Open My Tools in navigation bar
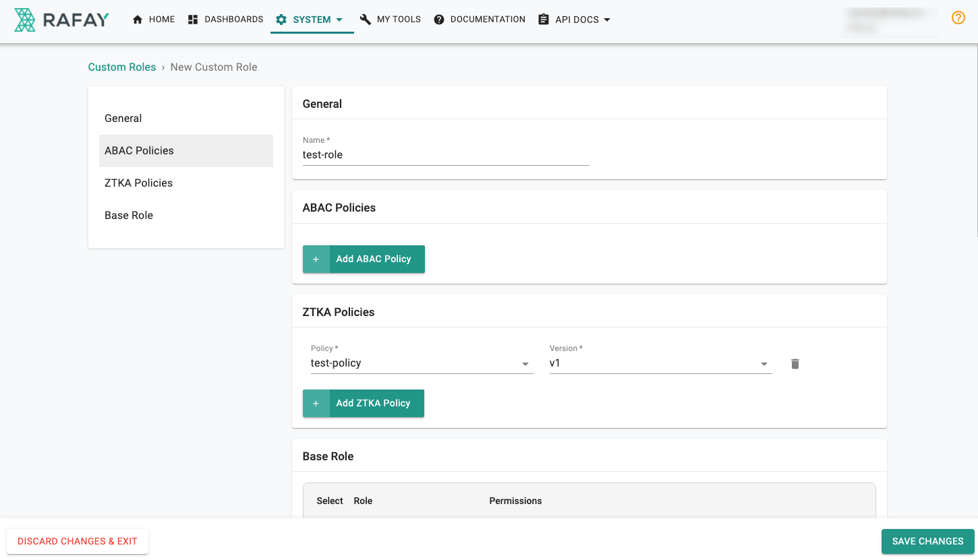 [391, 20]
